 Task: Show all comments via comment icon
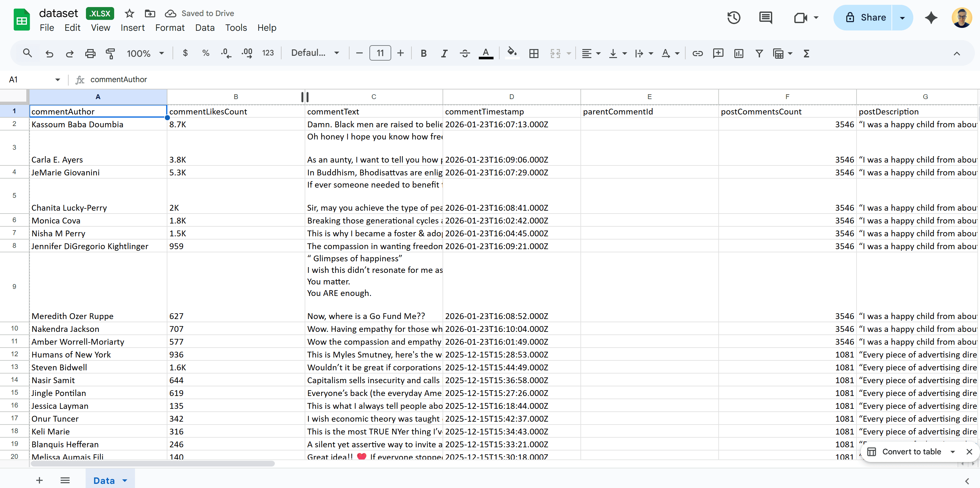pyautogui.click(x=765, y=18)
